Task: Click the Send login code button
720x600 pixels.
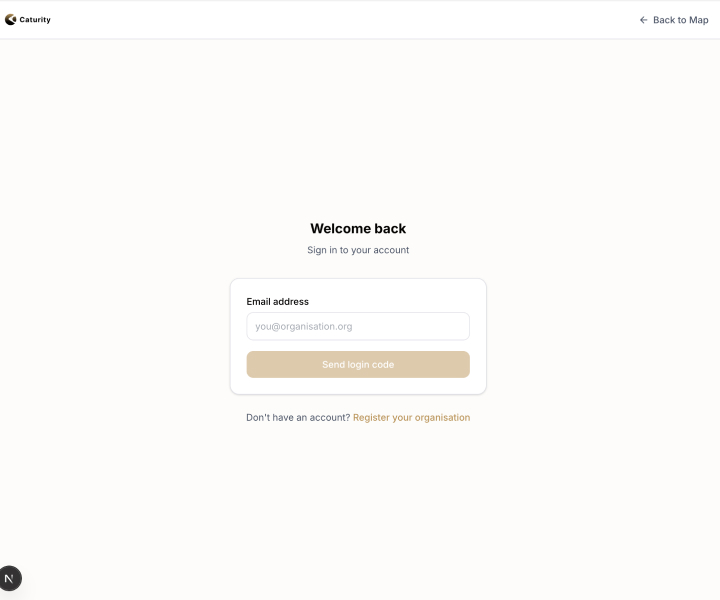Action: click(x=358, y=364)
